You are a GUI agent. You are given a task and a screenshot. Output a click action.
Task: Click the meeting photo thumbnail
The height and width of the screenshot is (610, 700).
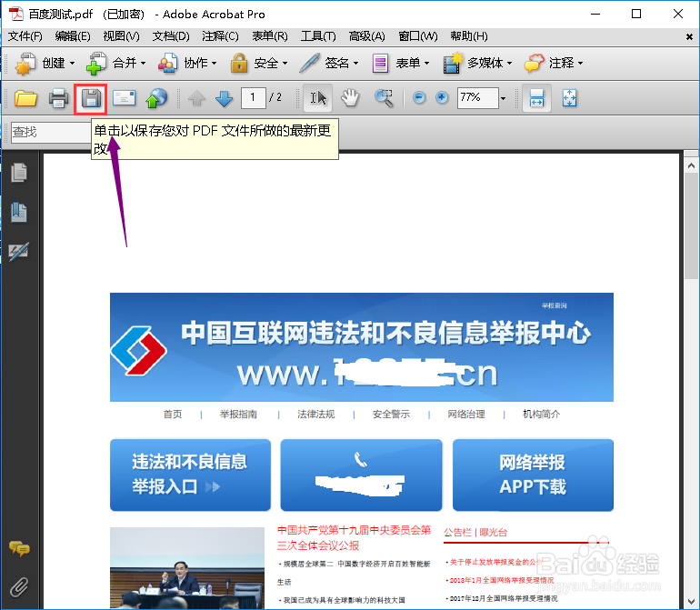click(x=187, y=567)
